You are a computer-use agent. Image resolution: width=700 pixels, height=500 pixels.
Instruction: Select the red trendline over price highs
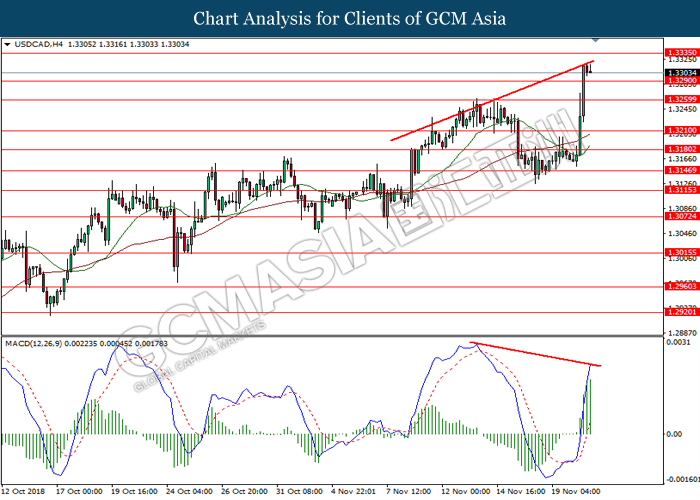[x=492, y=100]
